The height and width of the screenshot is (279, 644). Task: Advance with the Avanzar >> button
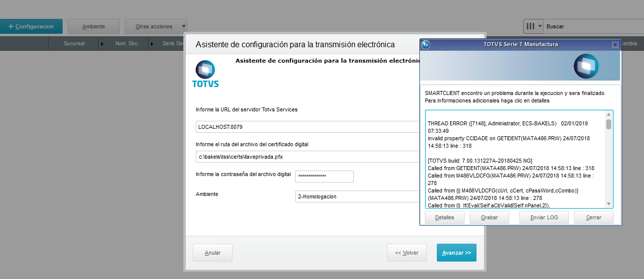[457, 253]
